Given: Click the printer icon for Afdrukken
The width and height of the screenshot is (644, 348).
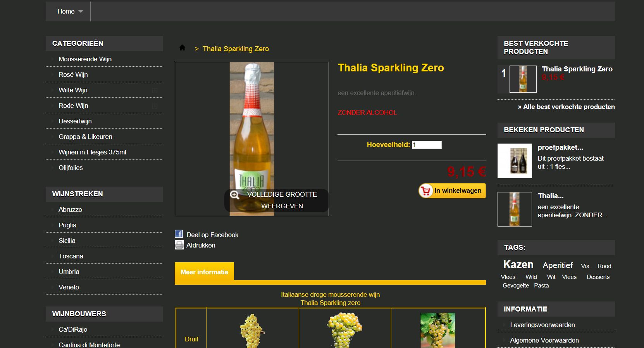Looking at the screenshot, I should pos(179,245).
